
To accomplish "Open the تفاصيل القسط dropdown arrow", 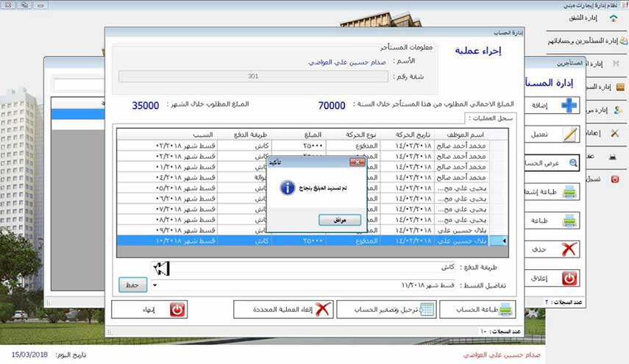I will 155,284.
